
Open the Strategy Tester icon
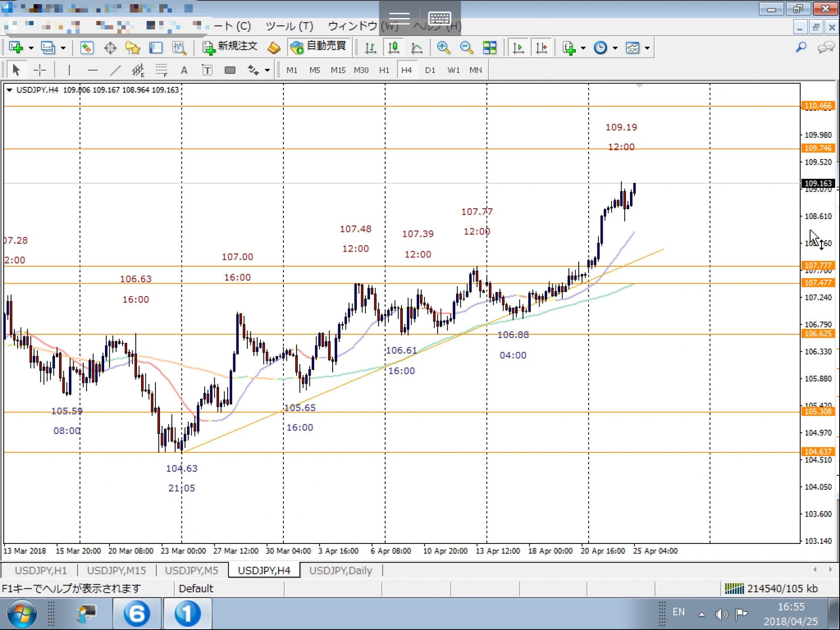tap(179, 47)
